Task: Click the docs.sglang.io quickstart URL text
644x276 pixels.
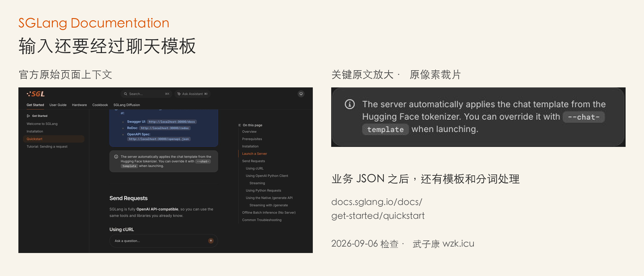Action: [378, 209]
